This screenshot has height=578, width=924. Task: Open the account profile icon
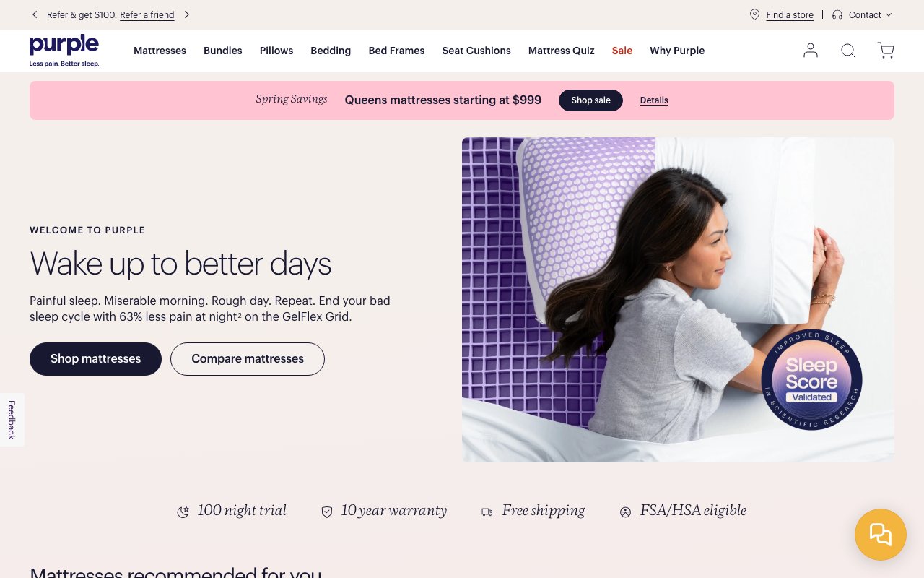(x=811, y=51)
